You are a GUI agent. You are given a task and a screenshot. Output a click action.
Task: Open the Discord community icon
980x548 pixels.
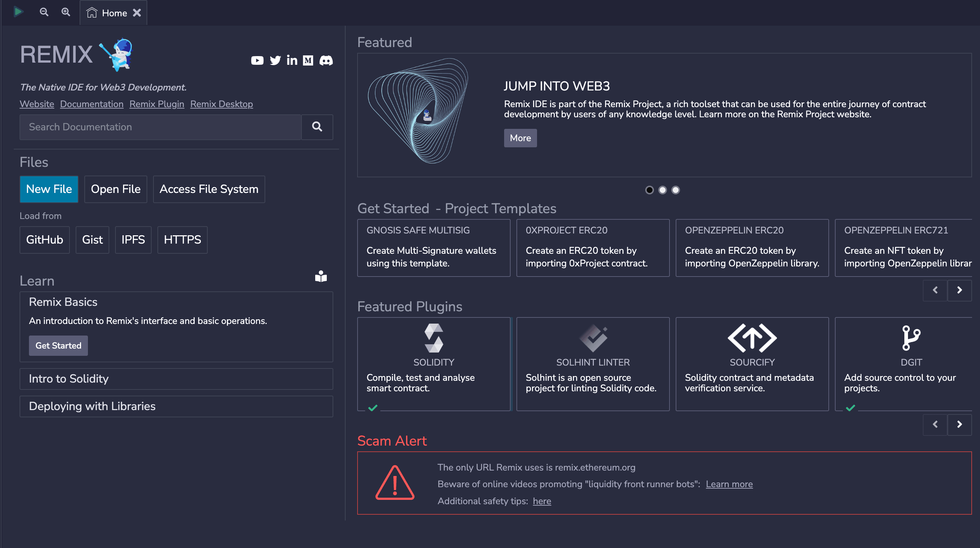pos(326,60)
